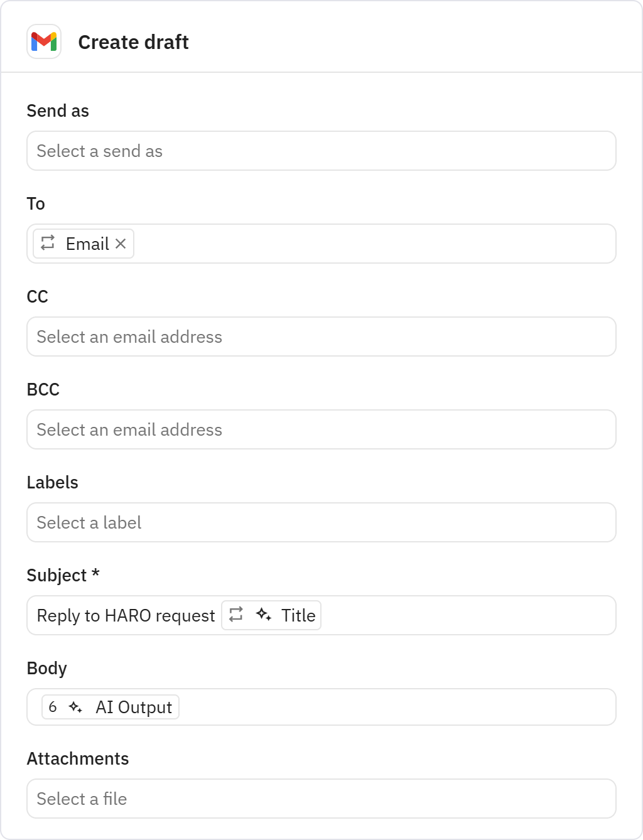Image resolution: width=643 pixels, height=840 pixels.
Task: Select the Title token in the Subject field
Action: (x=271, y=615)
